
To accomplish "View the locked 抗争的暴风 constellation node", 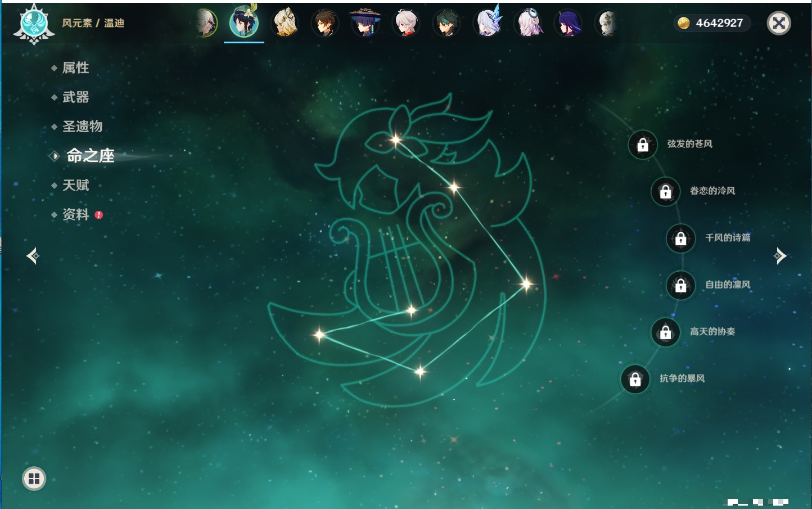I will pos(635,380).
